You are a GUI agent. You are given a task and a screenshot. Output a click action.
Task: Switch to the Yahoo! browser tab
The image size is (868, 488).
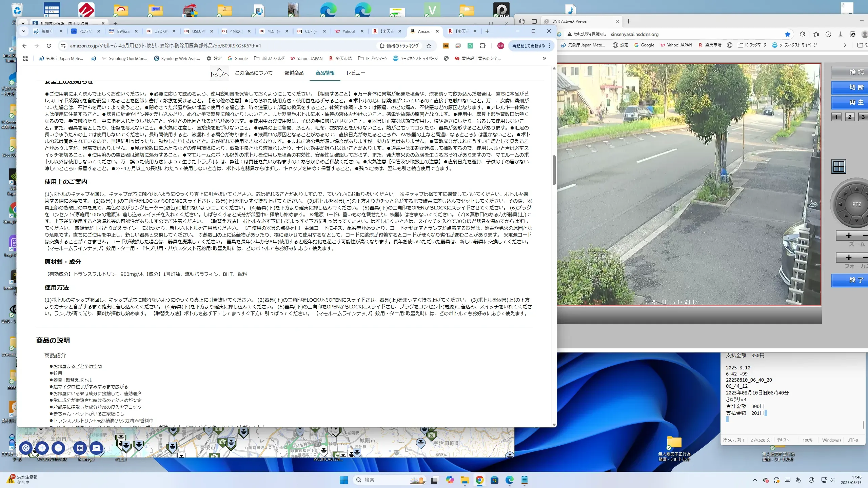coord(348,31)
